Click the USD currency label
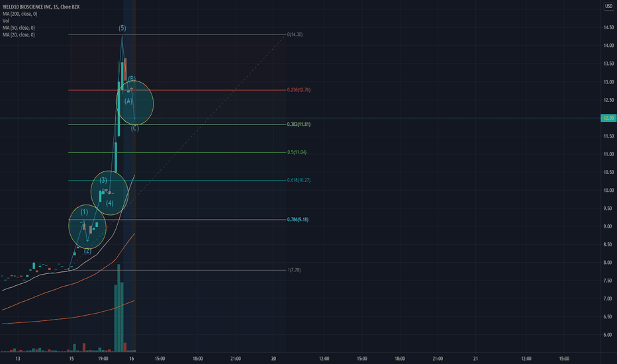 pyautogui.click(x=608, y=6)
